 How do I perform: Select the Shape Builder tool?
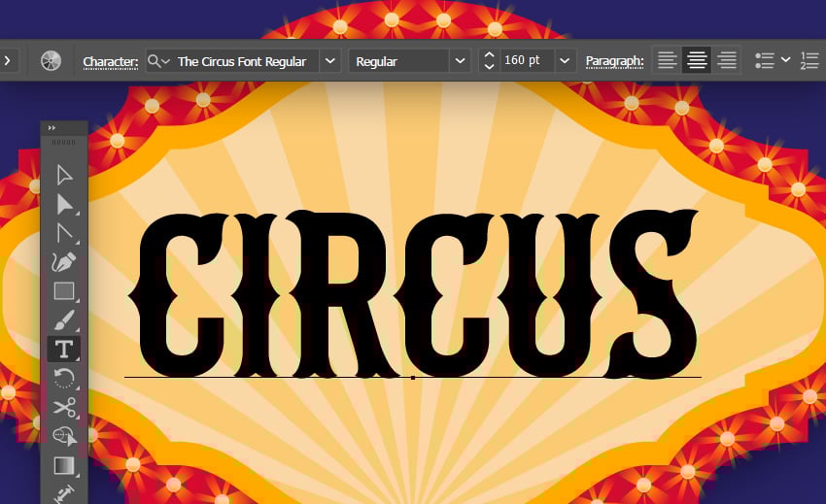tap(64, 436)
